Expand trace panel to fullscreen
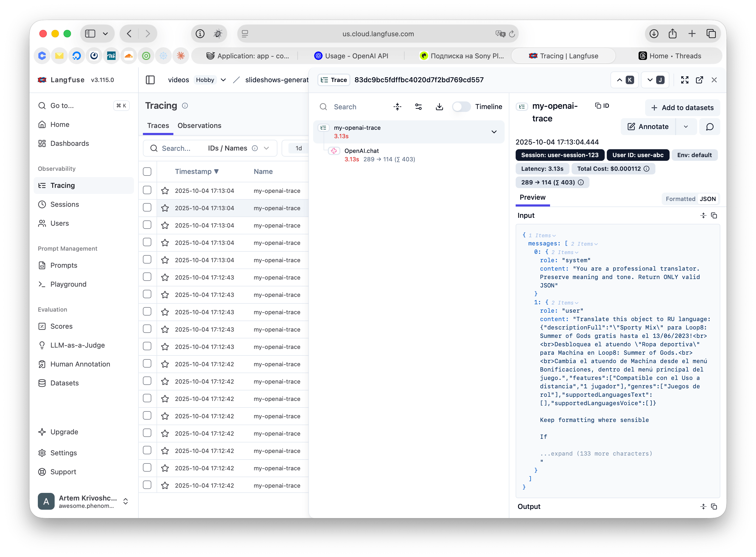 coord(685,80)
